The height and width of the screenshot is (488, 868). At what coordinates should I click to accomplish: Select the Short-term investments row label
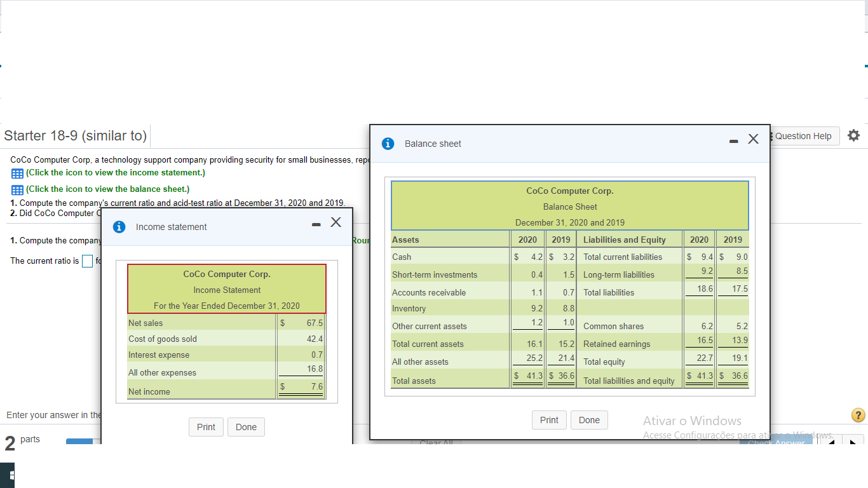click(435, 274)
